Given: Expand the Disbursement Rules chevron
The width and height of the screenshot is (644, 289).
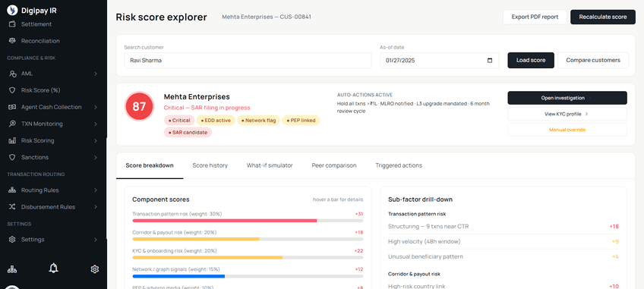Looking at the screenshot, I should [95, 207].
